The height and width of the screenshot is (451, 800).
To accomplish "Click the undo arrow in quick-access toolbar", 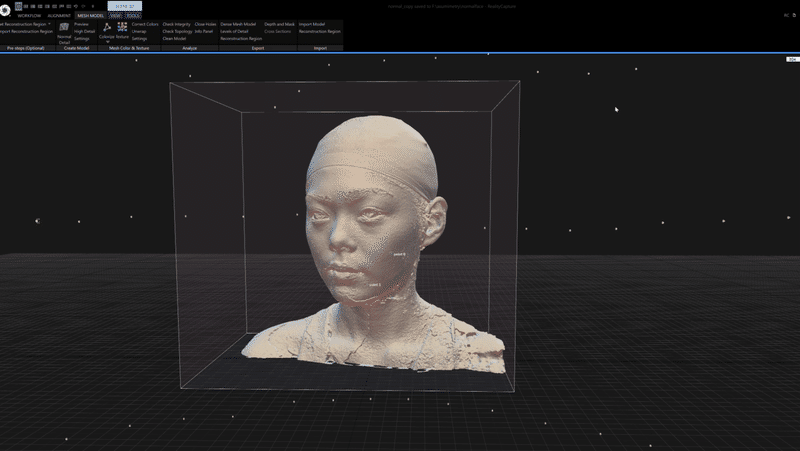I will [x=76, y=7].
